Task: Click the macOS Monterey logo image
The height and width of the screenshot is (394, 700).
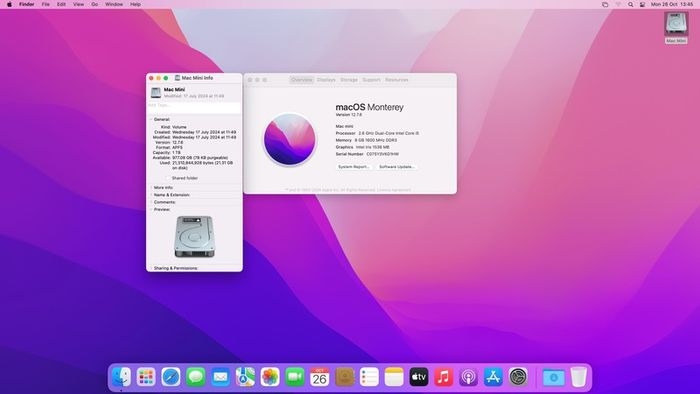Action: click(289, 139)
